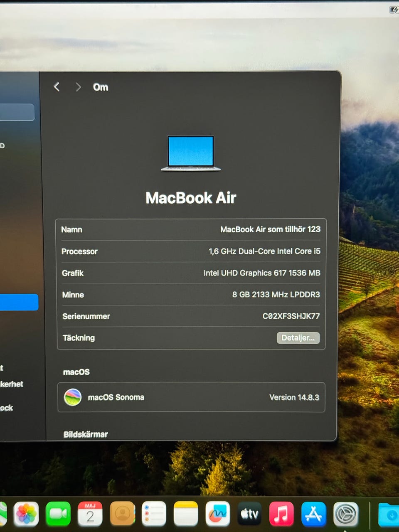Click the computer name 'MacBook Air som tillhör 123'
The width and height of the screenshot is (399, 532).
click(x=270, y=229)
